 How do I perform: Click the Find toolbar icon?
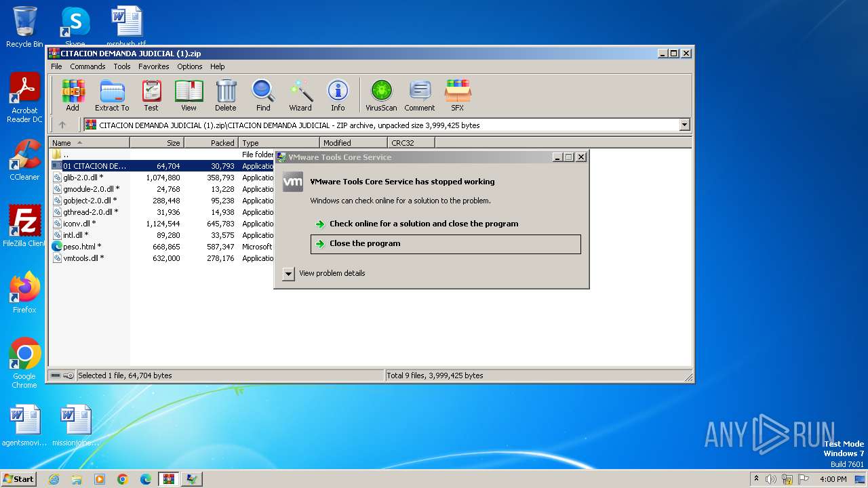click(263, 95)
